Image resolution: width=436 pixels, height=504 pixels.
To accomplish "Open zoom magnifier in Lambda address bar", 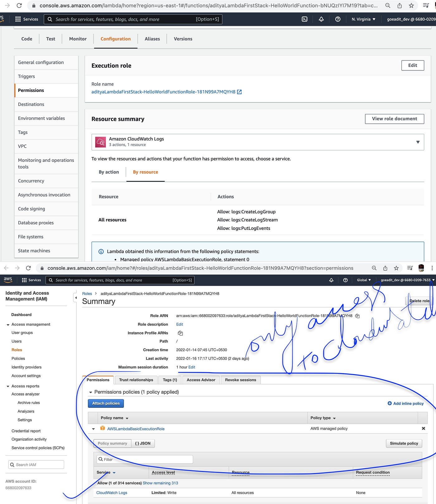I will point(388,5).
